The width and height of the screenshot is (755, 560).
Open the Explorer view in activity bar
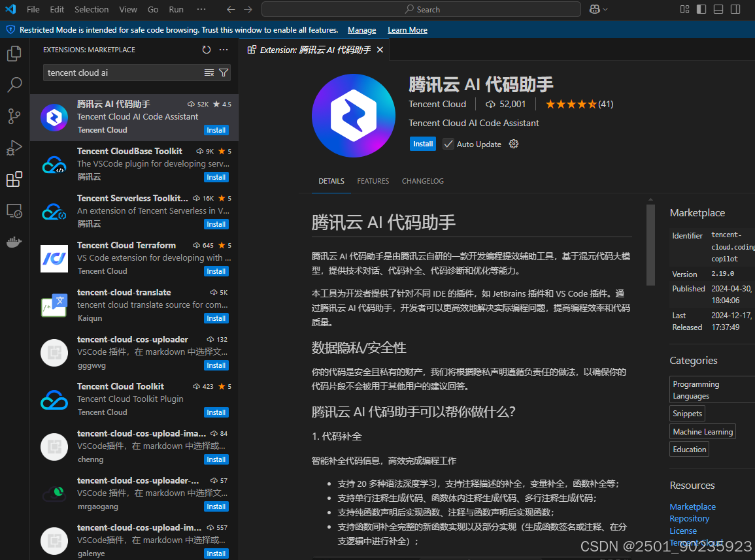pyautogui.click(x=14, y=54)
